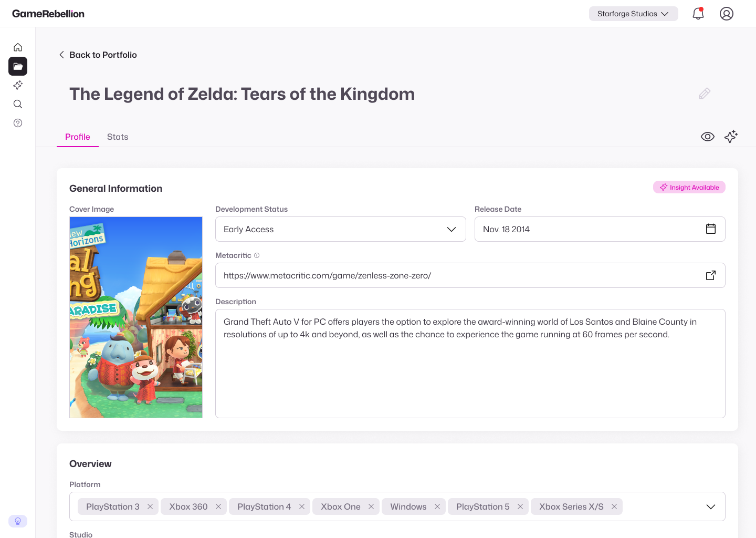This screenshot has width=756, height=538.
Task: Expand the Platform tags dropdown
Action: (x=710, y=506)
